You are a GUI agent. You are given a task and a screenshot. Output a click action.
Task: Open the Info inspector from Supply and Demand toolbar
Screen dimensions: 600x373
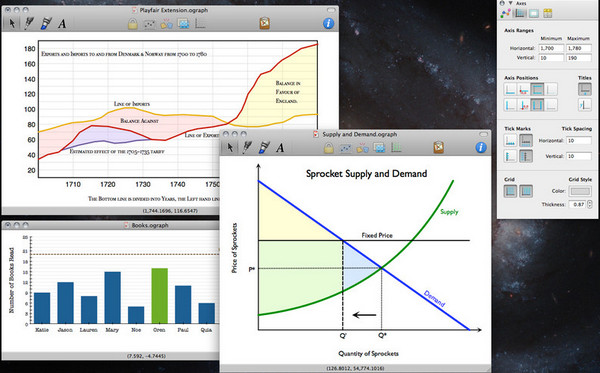481,147
